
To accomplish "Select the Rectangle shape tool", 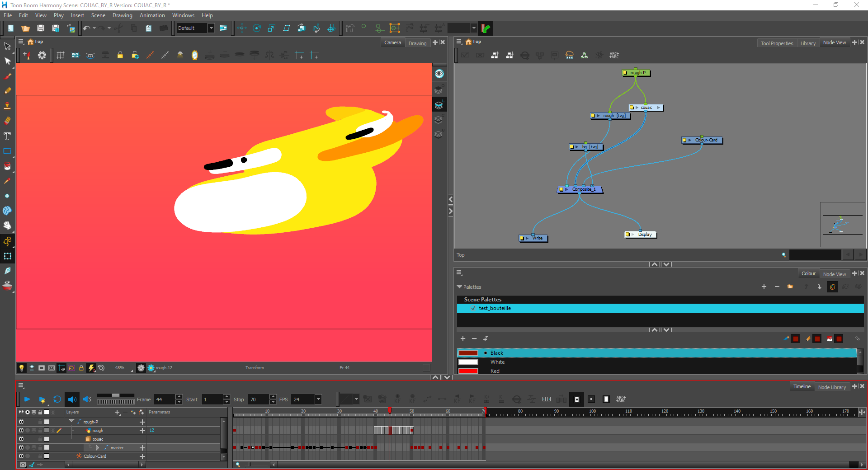I will (7, 151).
